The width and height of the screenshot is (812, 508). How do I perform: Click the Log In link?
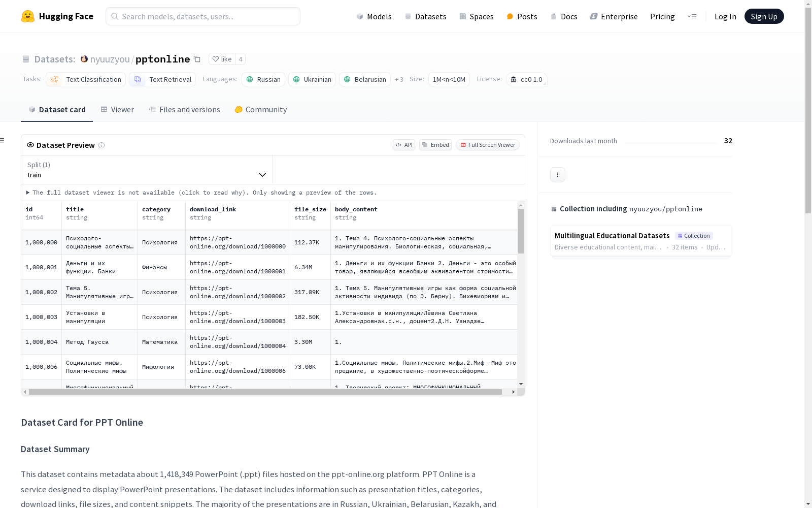tap(725, 16)
